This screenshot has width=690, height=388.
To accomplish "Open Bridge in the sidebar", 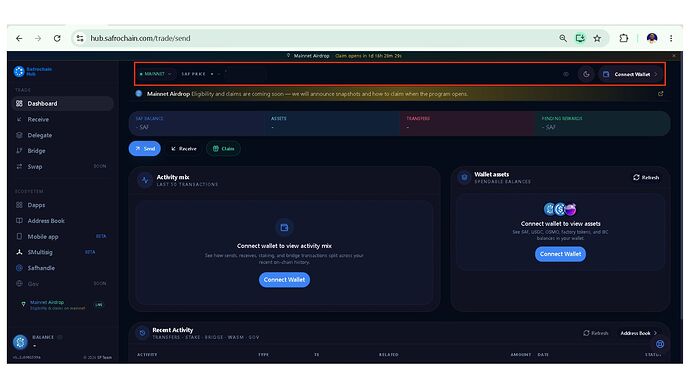I will [62, 150].
